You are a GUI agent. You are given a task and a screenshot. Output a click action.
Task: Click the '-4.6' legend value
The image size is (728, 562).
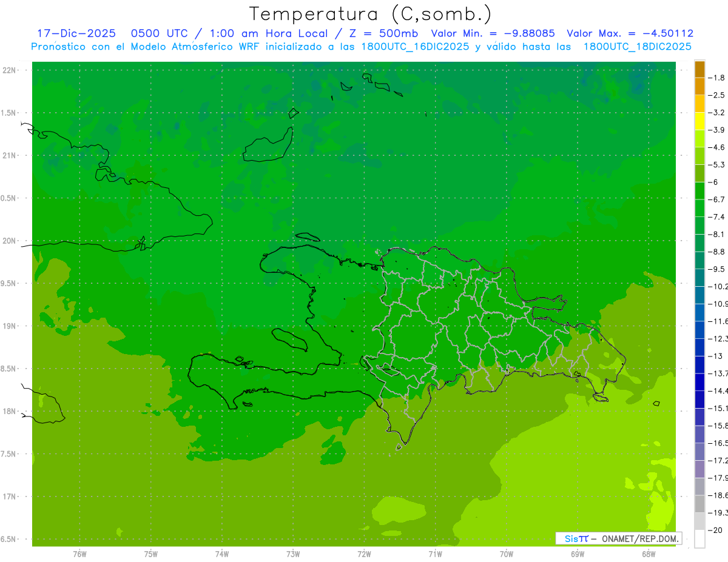(x=716, y=147)
